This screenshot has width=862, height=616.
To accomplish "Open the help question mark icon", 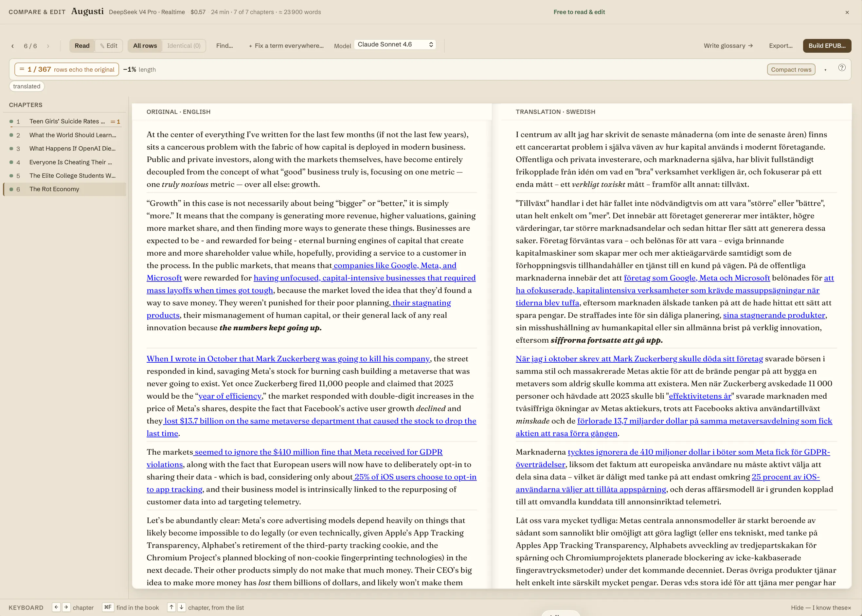I will (x=841, y=68).
